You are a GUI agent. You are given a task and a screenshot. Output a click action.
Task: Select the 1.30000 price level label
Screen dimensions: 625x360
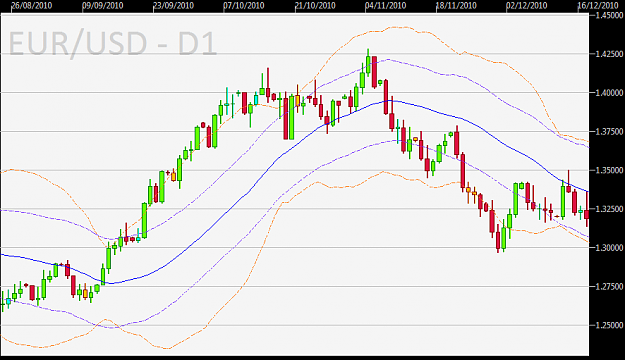click(609, 248)
